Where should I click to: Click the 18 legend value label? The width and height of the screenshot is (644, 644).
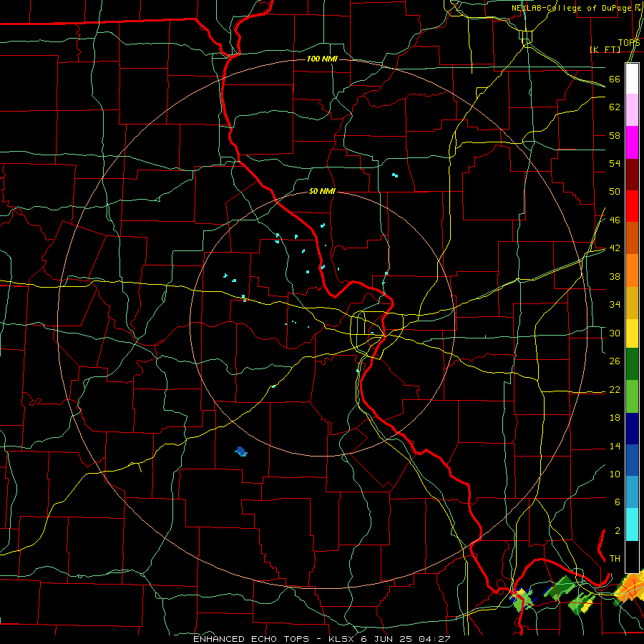point(615,418)
